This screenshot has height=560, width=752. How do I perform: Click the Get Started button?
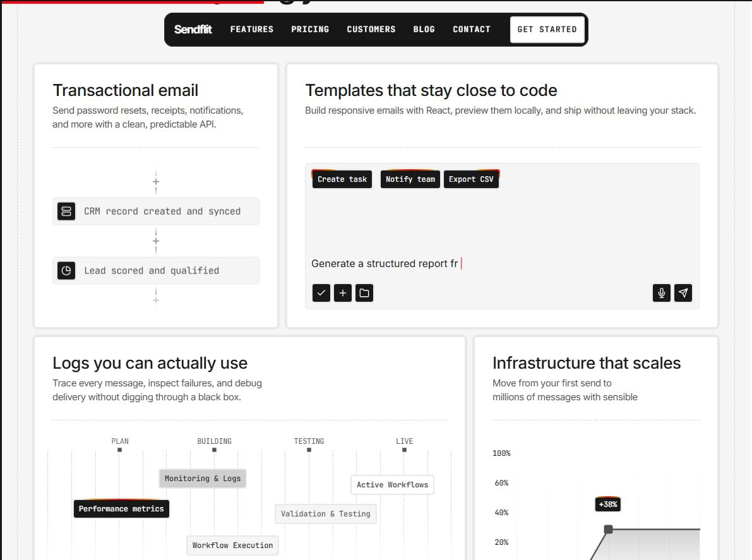pos(547,29)
